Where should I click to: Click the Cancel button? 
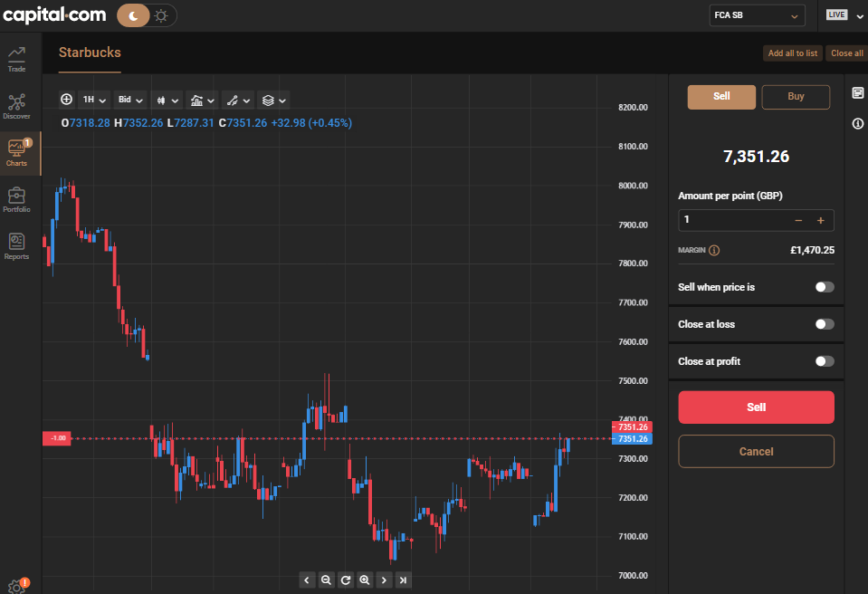tap(756, 451)
